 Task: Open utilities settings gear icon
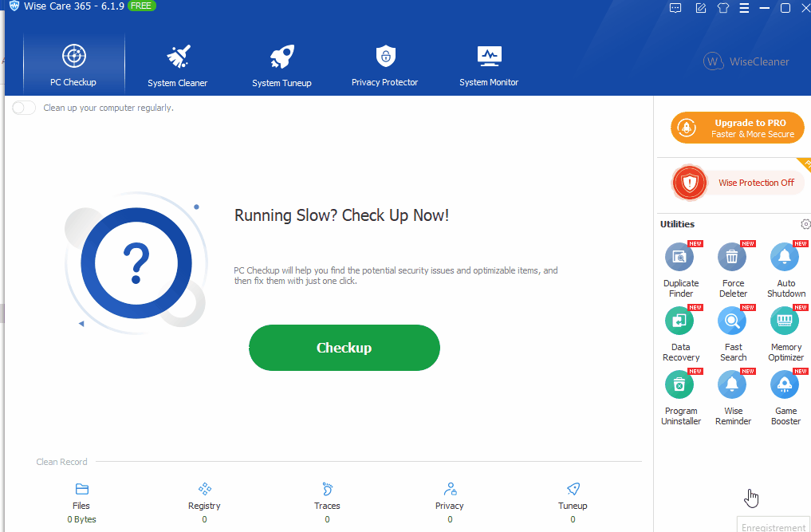click(805, 224)
